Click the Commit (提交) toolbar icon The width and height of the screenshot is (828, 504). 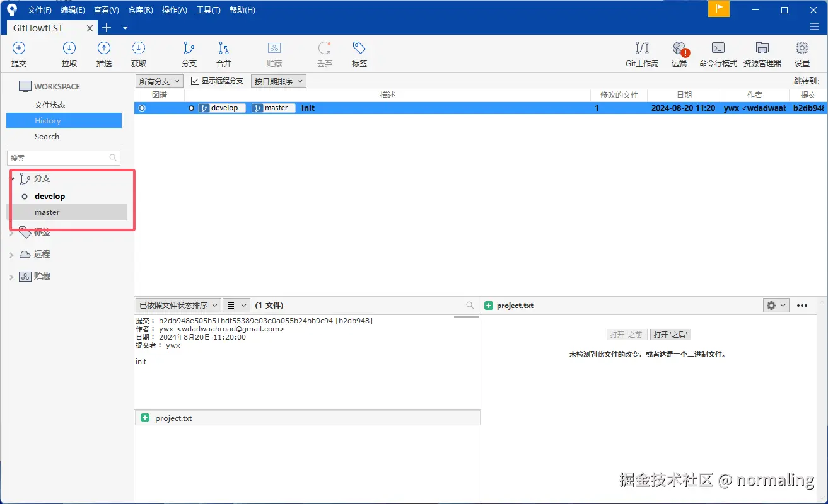click(19, 49)
